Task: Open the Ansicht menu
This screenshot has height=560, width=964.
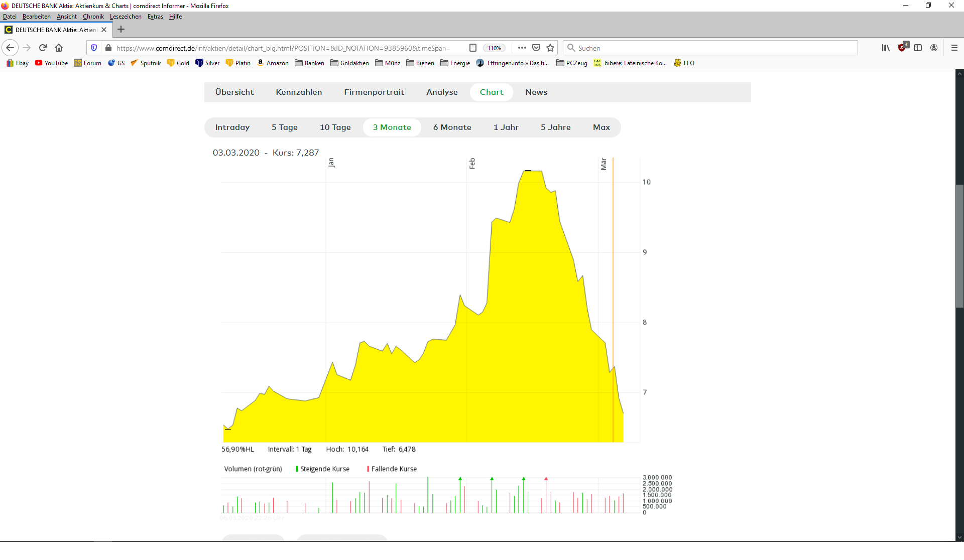Action: (67, 17)
